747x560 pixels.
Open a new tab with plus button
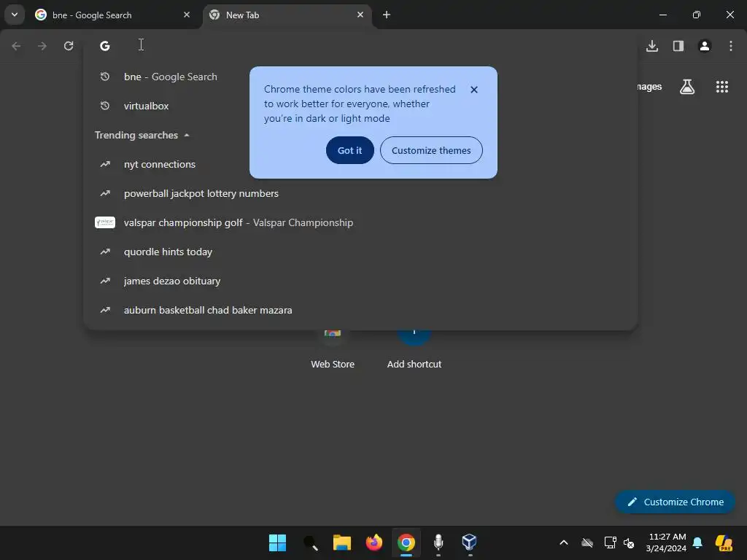tap(387, 15)
